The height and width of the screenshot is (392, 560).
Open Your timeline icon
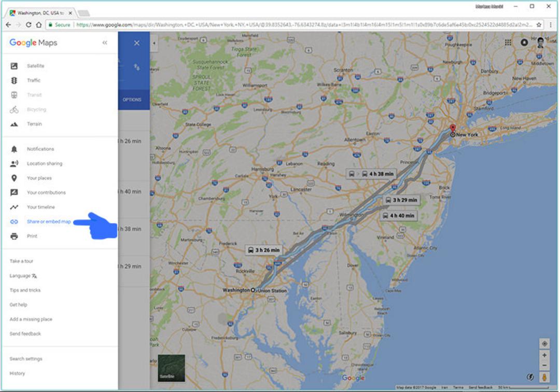coord(14,207)
